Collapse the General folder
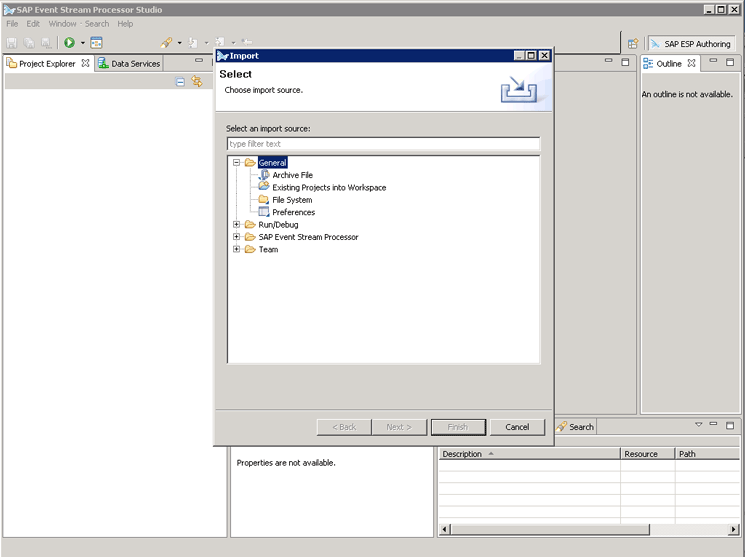 [x=237, y=163]
